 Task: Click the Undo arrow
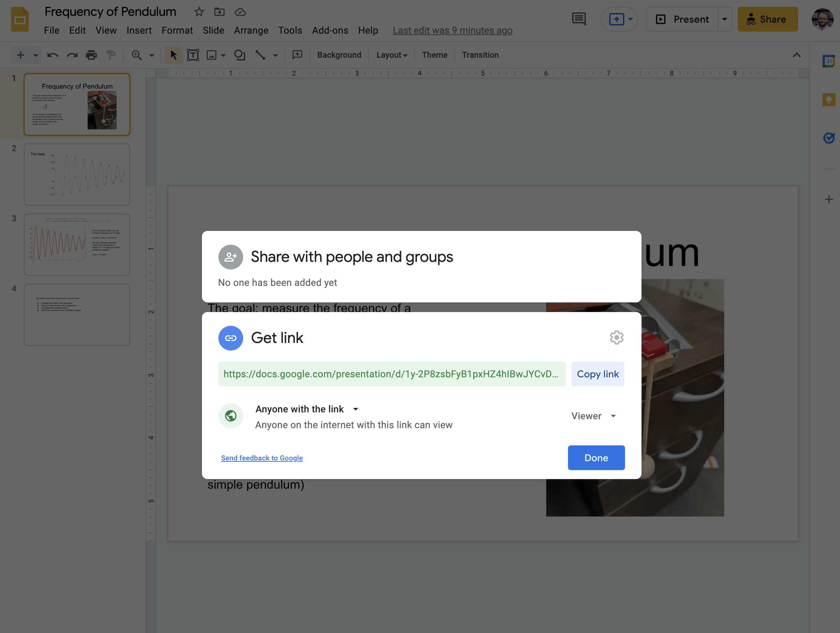53,55
